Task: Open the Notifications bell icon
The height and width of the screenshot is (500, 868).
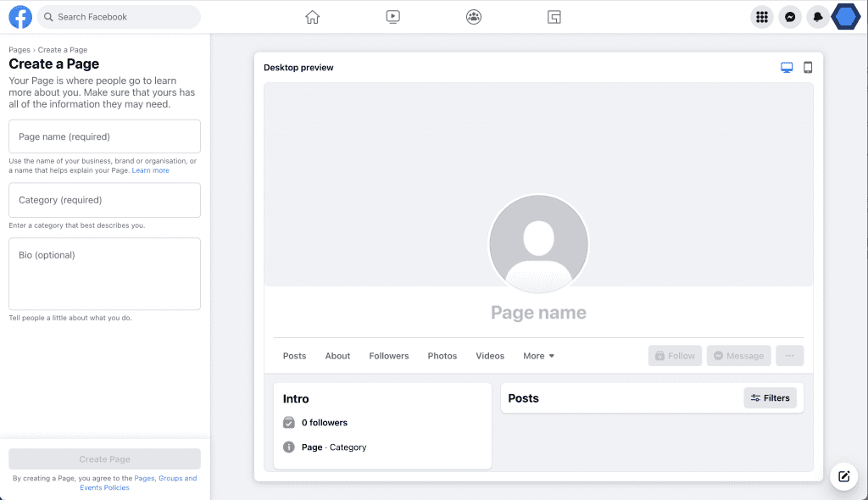Action: coord(818,17)
